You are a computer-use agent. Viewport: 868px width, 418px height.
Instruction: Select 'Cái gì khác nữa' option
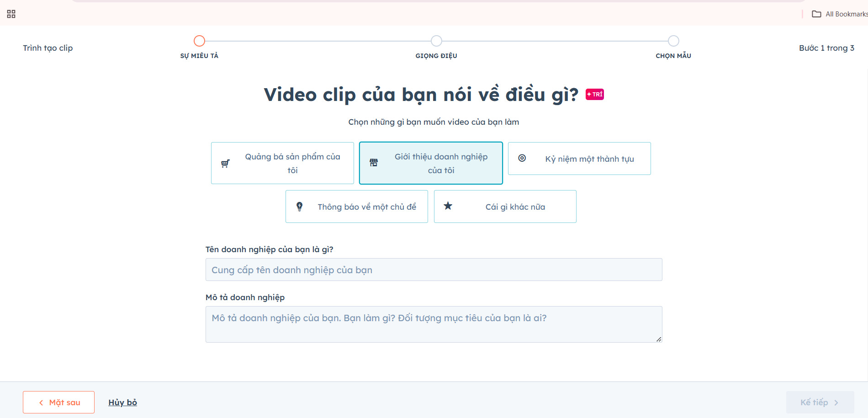505,206
